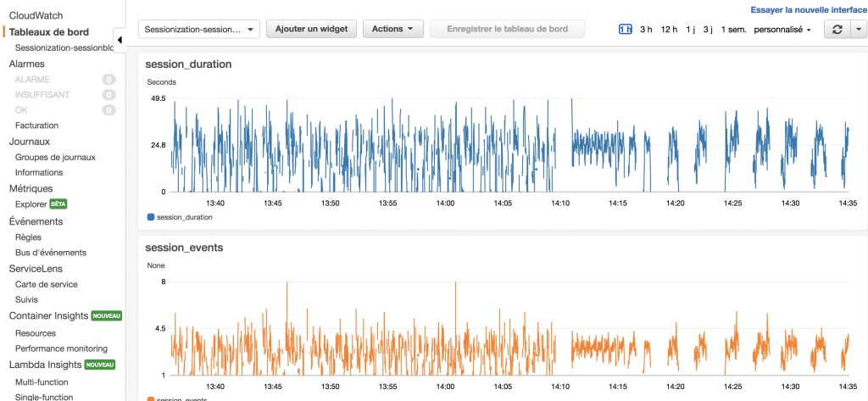Click Ajouter un widget button

pos(312,29)
